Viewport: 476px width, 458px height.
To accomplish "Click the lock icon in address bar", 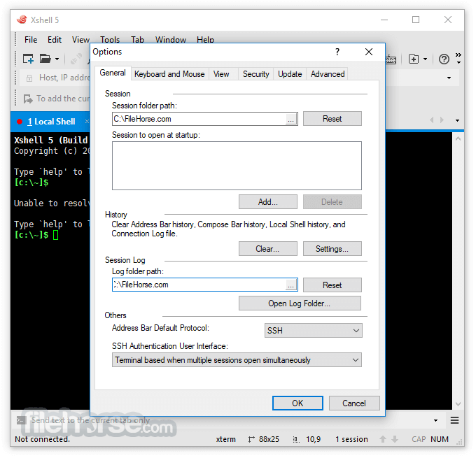I will [29, 78].
